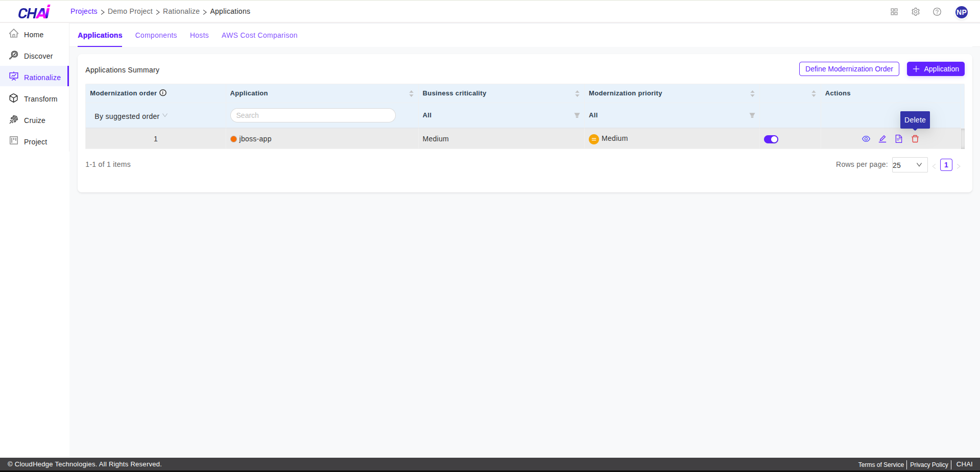The width and height of the screenshot is (980, 472).
Task: Click the orange status dot beside jboss-app
Action: pos(233,139)
